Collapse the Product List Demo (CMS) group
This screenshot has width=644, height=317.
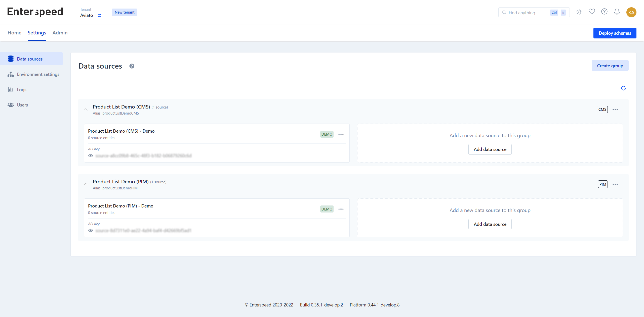pyautogui.click(x=86, y=110)
